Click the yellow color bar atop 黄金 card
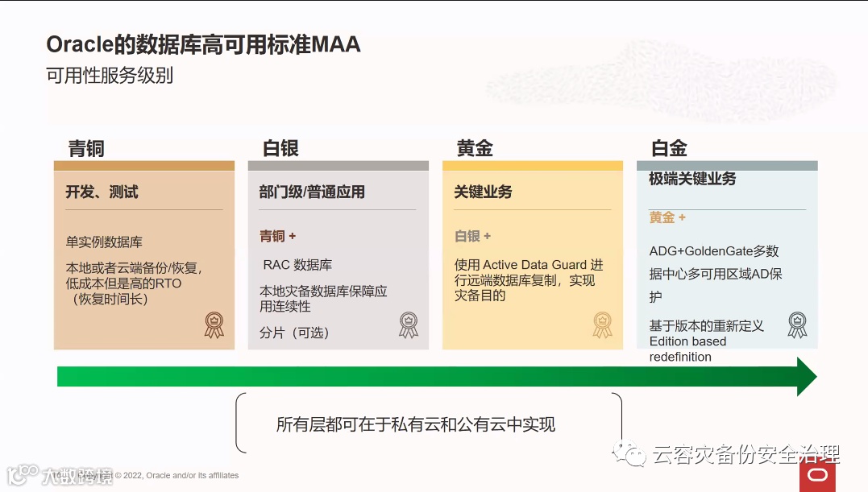Image resolution: width=868 pixels, height=492 pixels. 533,166
